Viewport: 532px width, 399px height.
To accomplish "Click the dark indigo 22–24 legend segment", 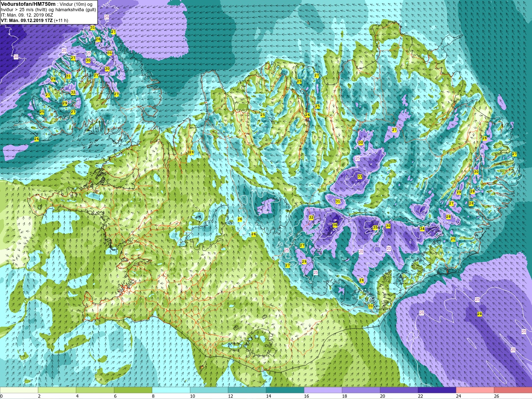I will [x=437, y=390].
